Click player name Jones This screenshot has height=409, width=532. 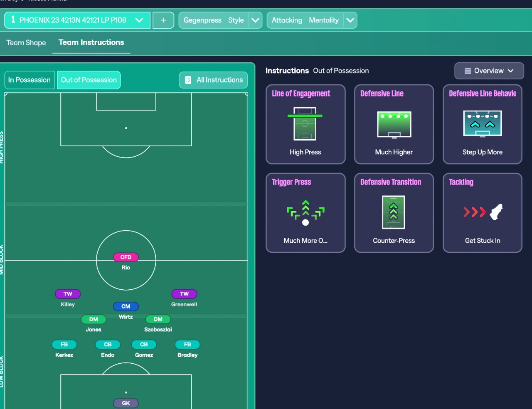point(94,330)
